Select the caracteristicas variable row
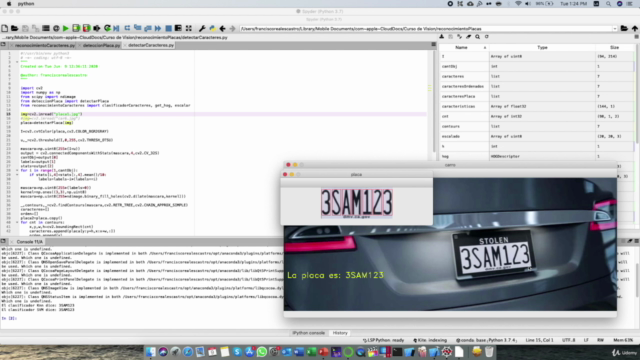Screen dimensions: 640x360 536,106
